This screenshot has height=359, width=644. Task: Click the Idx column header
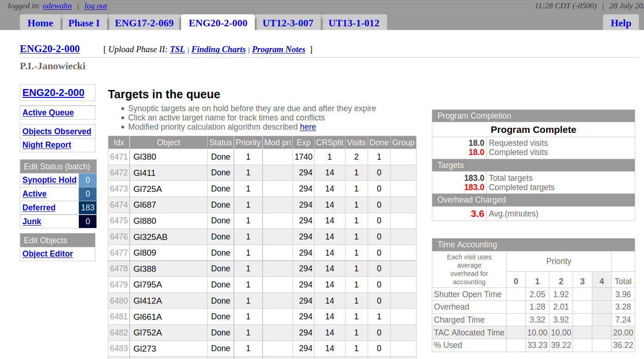[x=119, y=143]
